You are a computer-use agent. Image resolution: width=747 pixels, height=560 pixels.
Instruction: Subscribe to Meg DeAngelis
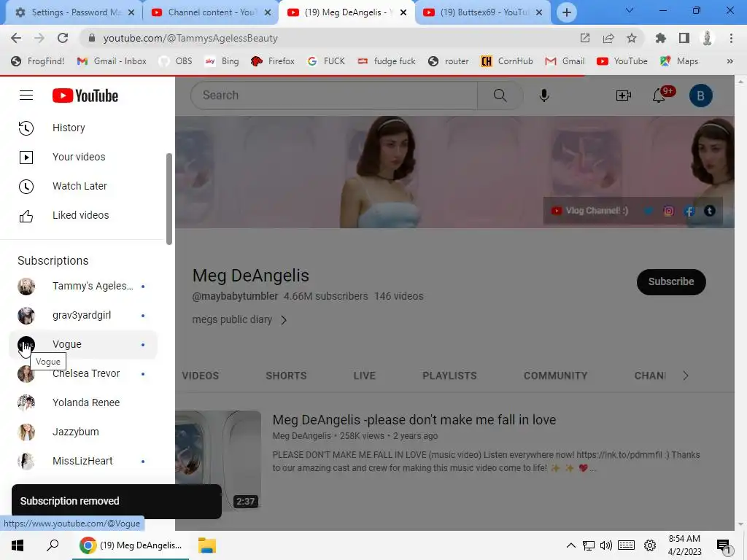pos(671,281)
